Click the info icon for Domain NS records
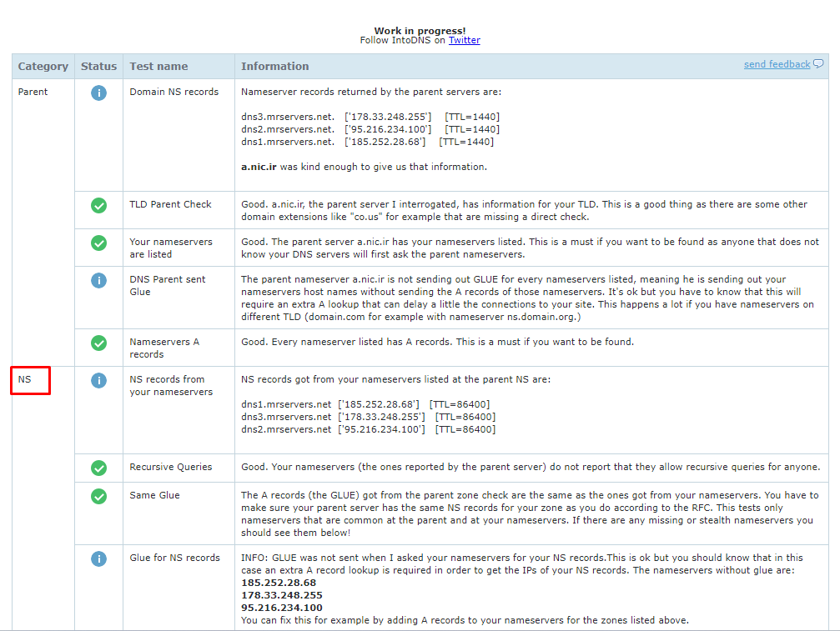The width and height of the screenshot is (840, 631). click(x=98, y=93)
